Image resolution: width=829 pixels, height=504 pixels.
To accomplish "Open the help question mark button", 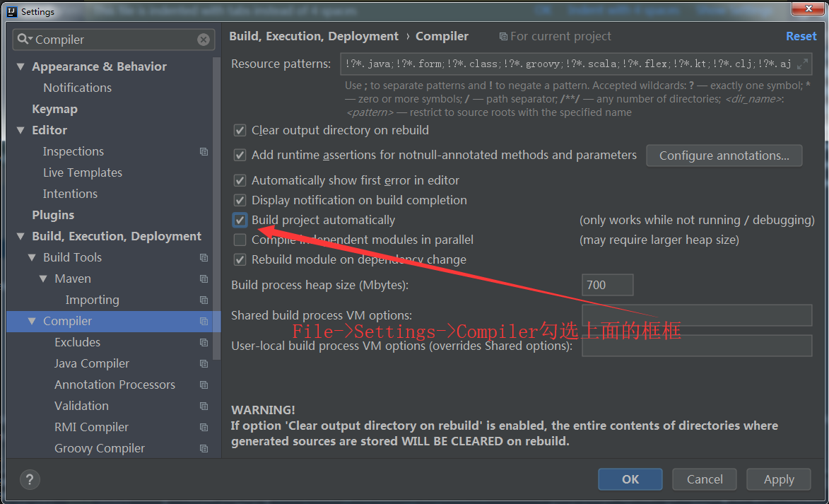I will tap(30, 479).
